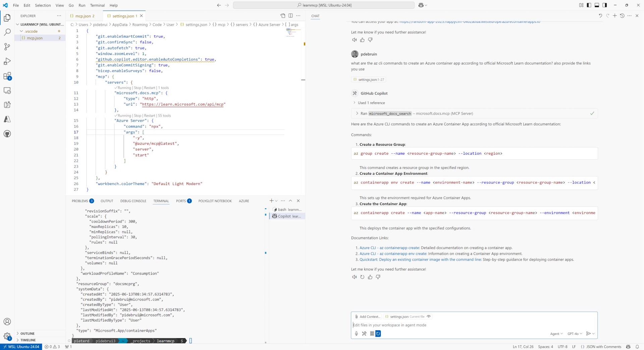This screenshot has width=644, height=350.
Task: Toggle settings.json current file context
Action: (x=429, y=316)
